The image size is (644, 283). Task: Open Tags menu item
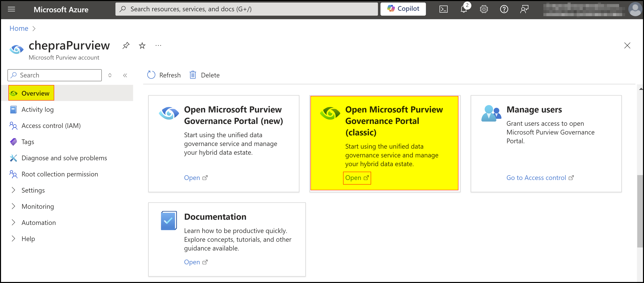tap(28, 142)
